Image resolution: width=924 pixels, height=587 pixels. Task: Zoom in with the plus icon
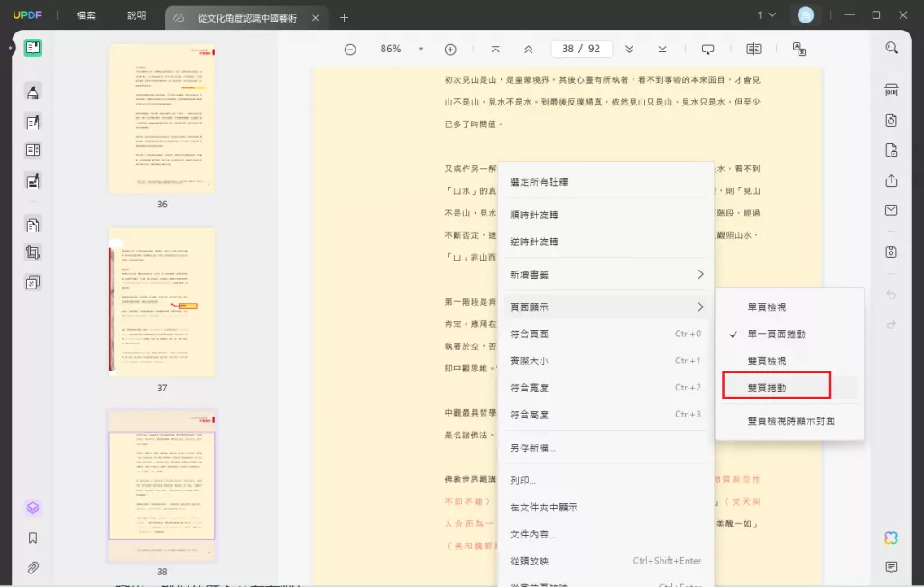click(450, 50)
